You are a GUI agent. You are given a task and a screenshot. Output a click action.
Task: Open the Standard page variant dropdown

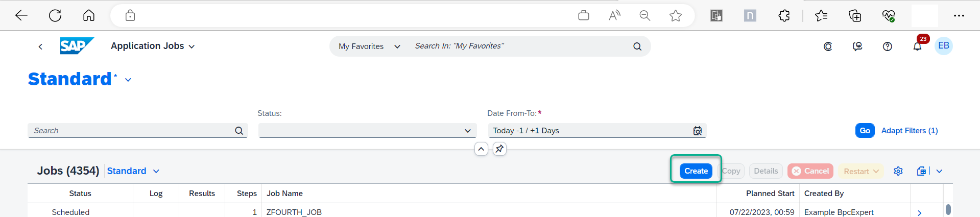coord(128,80)
